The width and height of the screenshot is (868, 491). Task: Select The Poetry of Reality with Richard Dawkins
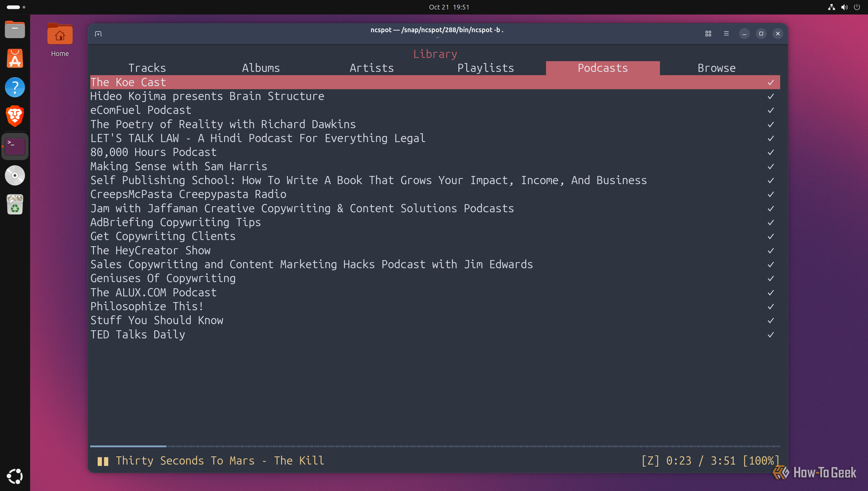[435, 124]
